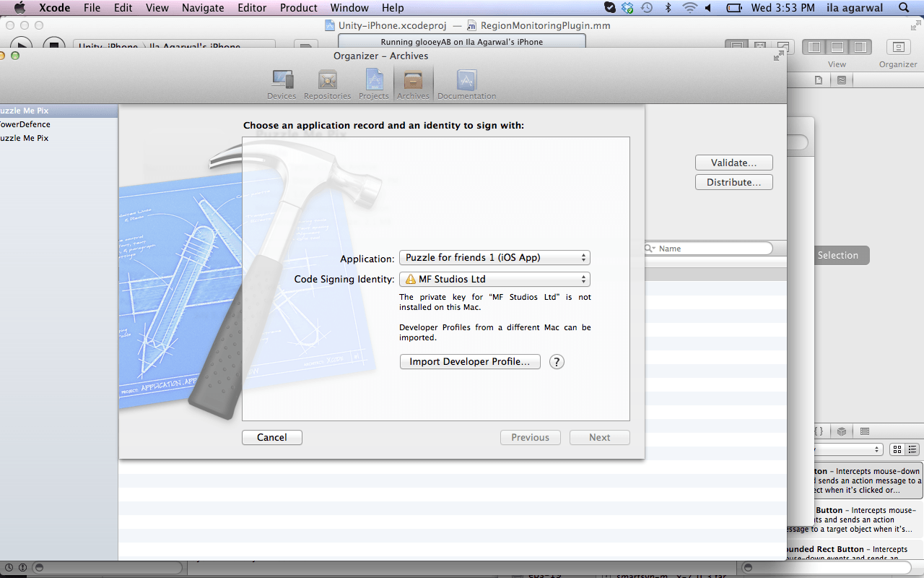Select the highlighted Puzzle Me Pix sidebar item

(x=58, y=111)
